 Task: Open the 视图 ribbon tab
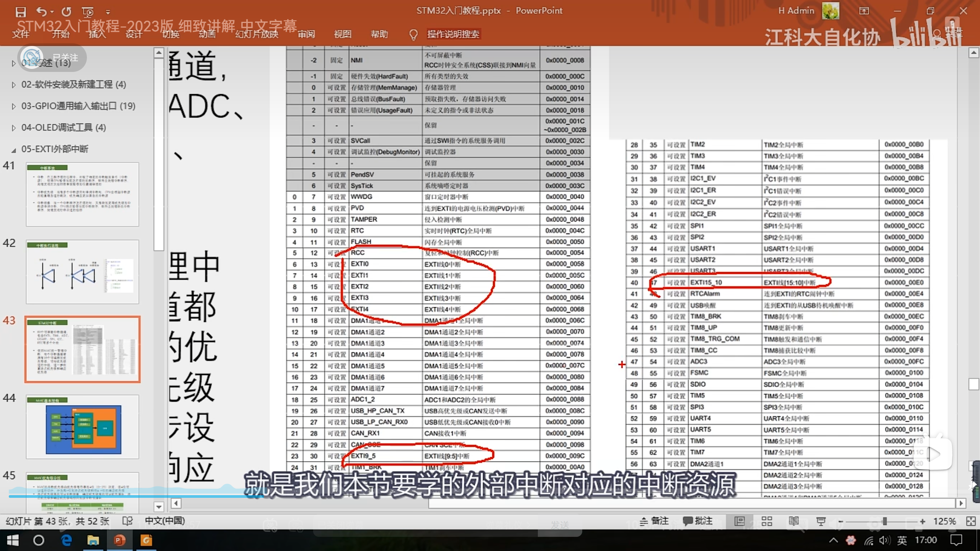tap(342, 34)
